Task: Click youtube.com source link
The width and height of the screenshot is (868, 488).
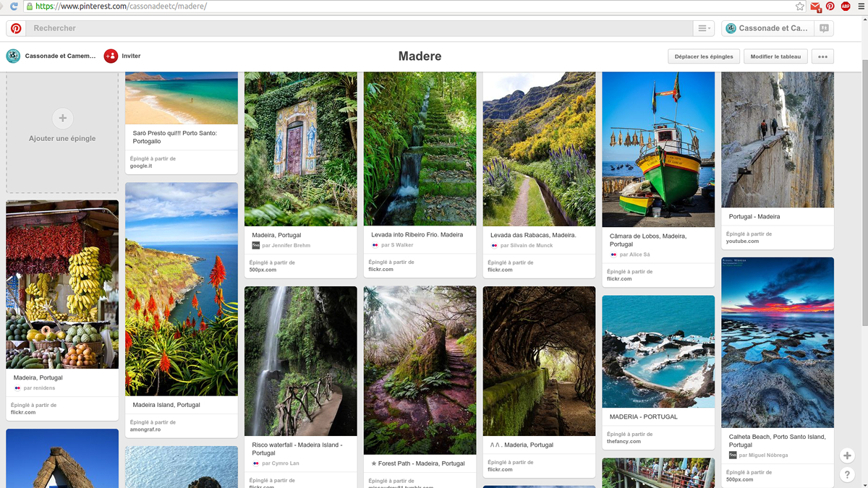Action: point(743,241)
